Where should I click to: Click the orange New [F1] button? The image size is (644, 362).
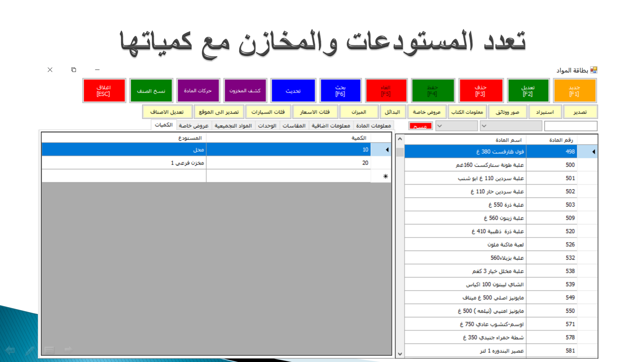click(575, 90)
